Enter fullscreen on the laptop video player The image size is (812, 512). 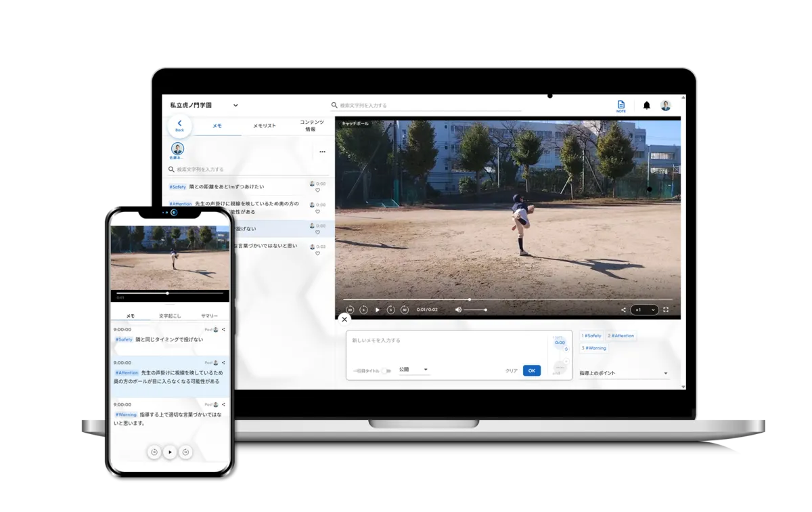coord(666,310)
